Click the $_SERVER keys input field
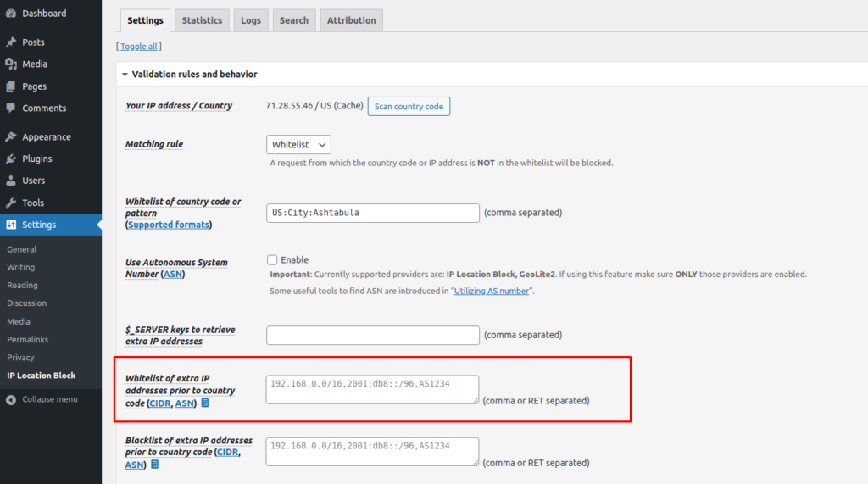This screenshot has width=868, height=484. click(373, 335)
